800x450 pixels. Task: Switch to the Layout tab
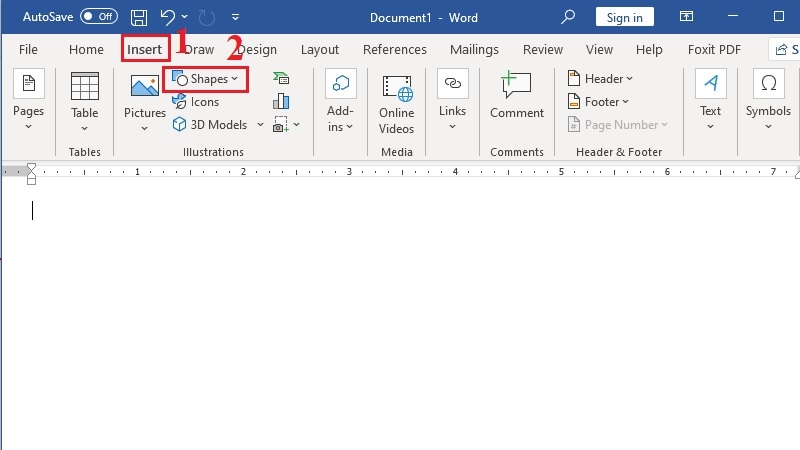[x=320, y=49]
